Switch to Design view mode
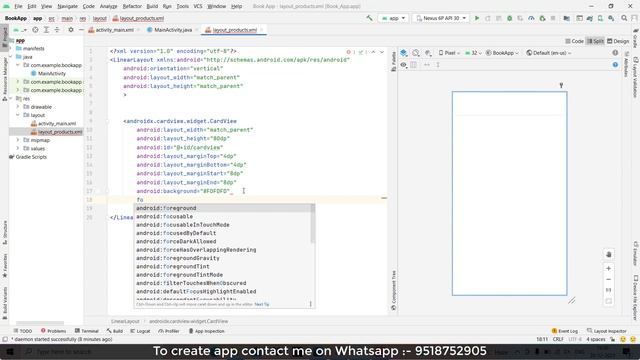 click(618, 41)
